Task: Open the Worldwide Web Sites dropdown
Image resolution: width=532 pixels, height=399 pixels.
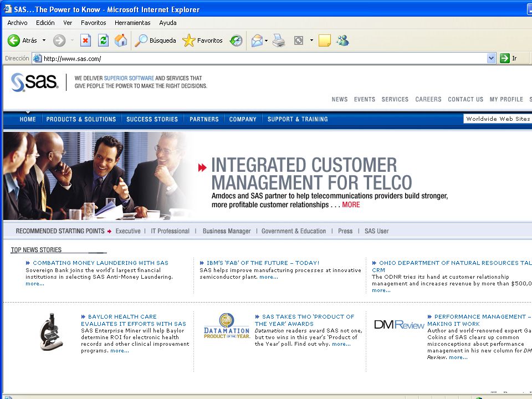Action: [x=498, y=119]
